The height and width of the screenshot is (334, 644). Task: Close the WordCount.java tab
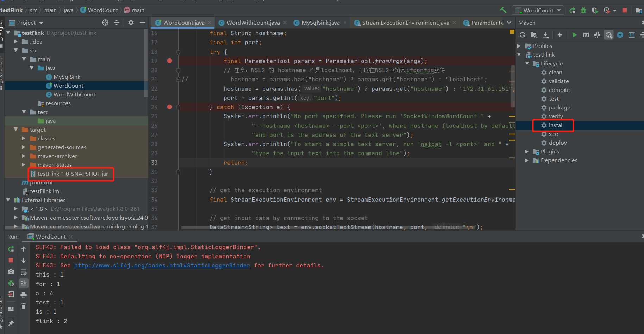[x=210, y=23]
